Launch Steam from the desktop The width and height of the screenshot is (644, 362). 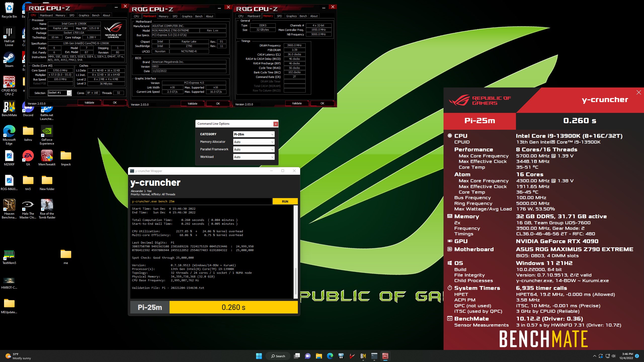pyautogui.click(x=9, y=60)
